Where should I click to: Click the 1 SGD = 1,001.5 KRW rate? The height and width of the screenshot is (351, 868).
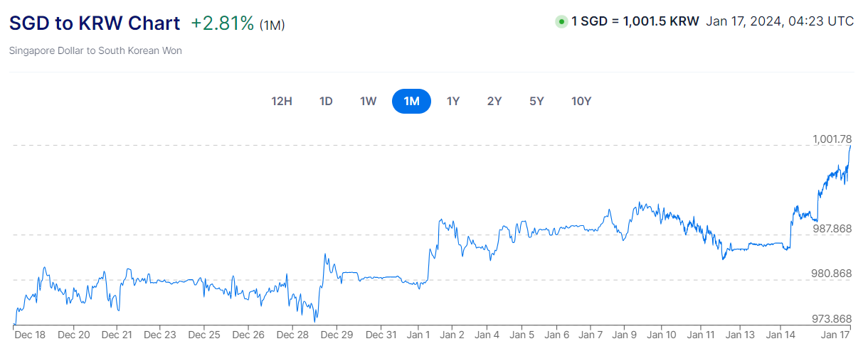click(x=635, y=21)
